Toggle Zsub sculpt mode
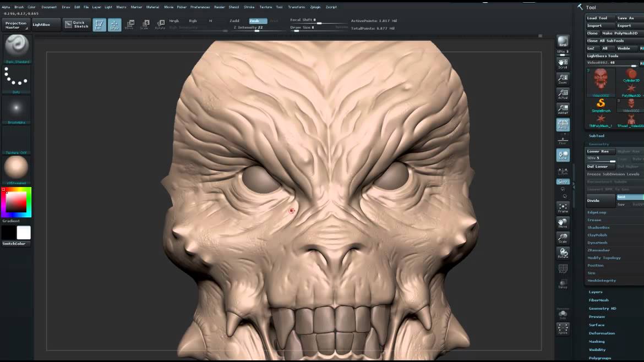Viewport: 644px width, 362px height. [258, 21]
